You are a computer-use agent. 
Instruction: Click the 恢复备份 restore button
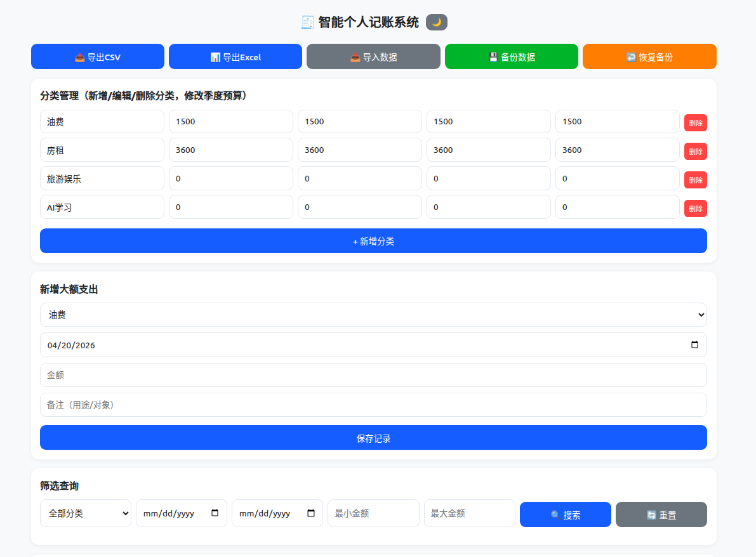[649, 56]
